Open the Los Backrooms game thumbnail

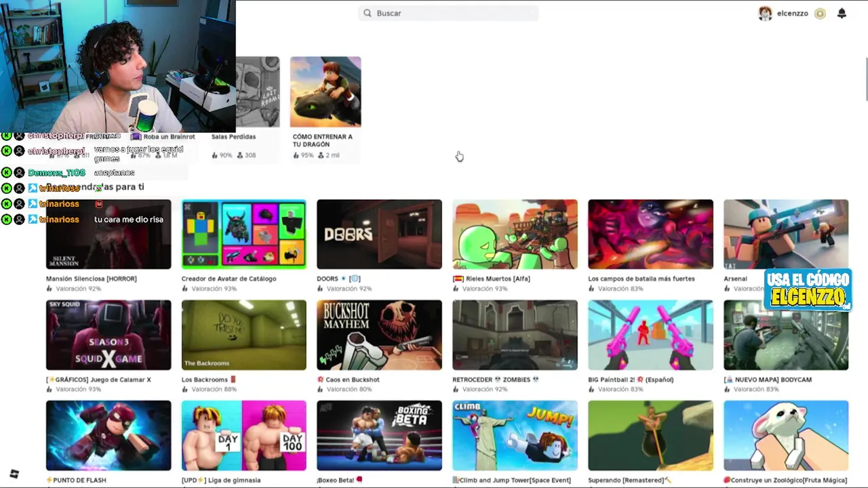[x=243, y=335]
